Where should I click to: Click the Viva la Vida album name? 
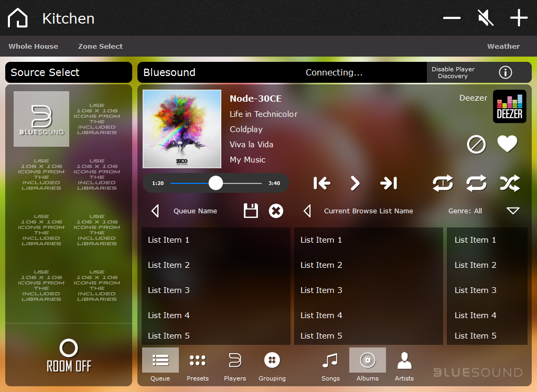tap(251, 145)
